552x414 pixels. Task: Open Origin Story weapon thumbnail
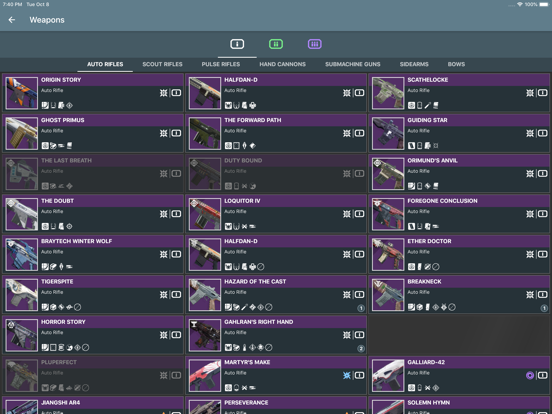21,93
